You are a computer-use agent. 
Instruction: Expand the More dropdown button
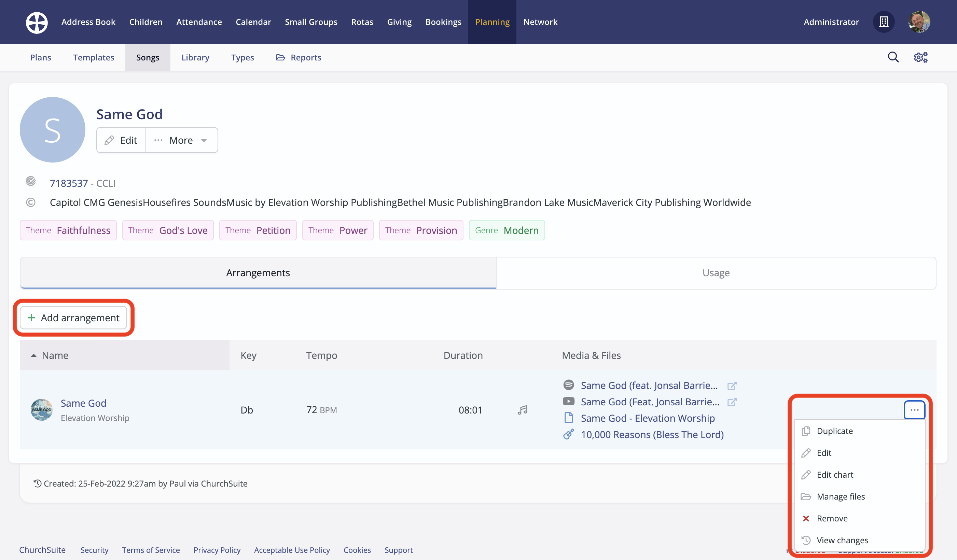(x=181, y=140)
